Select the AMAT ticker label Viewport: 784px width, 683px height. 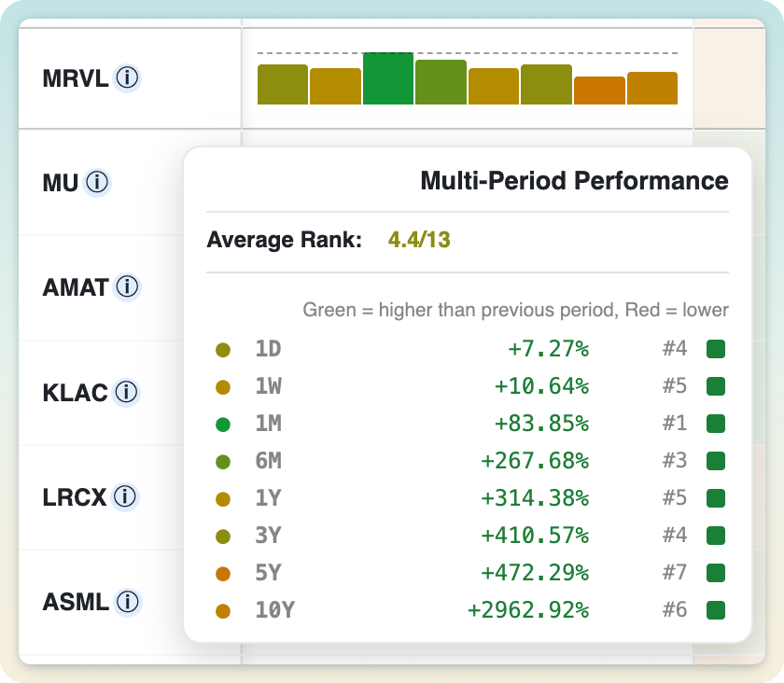coord(76,287)
